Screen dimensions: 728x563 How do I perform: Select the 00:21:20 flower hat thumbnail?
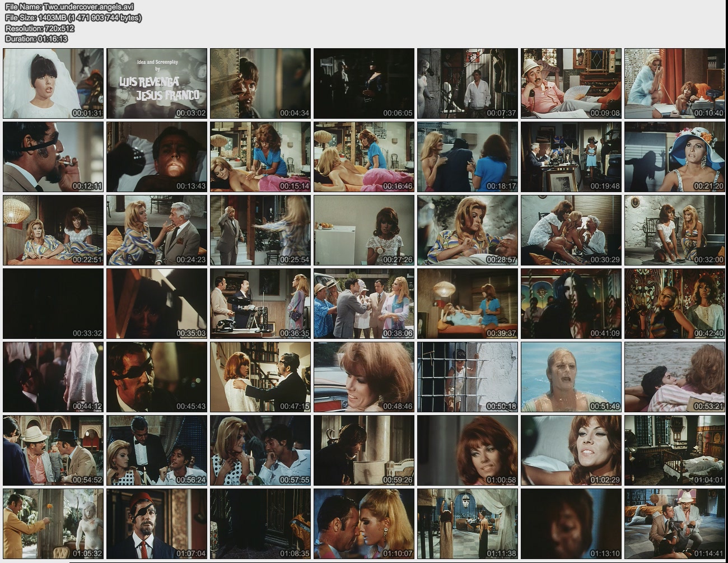coord(675,157)
